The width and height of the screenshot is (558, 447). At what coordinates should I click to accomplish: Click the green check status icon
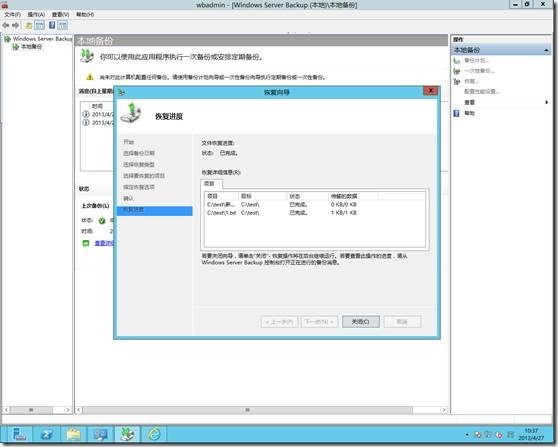point(102,221)
